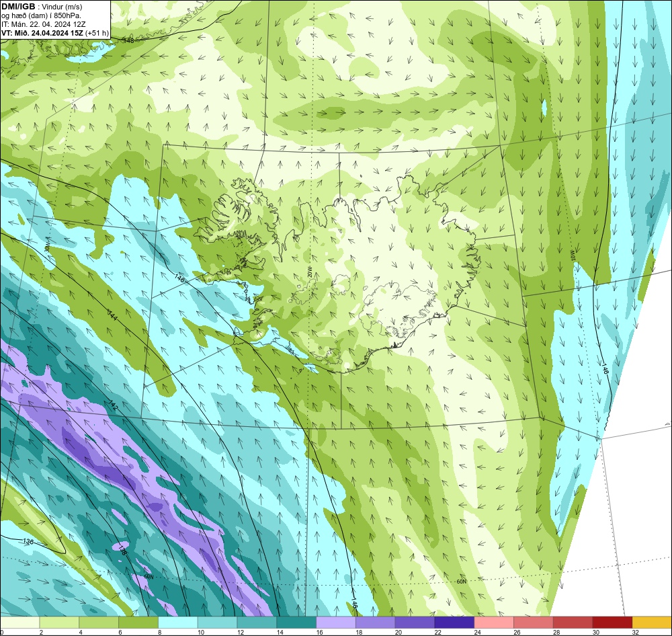Click the '(+51 h)' forecast offset text
Image resolution: width=672 pixels, height=636 pixels.
point(97,33)
